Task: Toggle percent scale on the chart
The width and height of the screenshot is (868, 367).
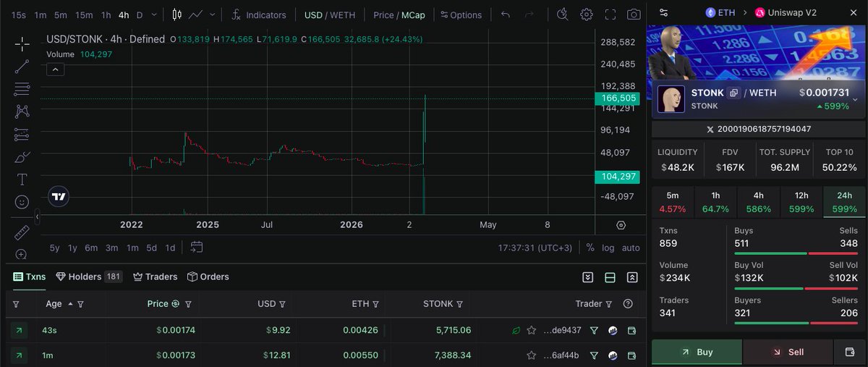Action: (x=590, y=248)
